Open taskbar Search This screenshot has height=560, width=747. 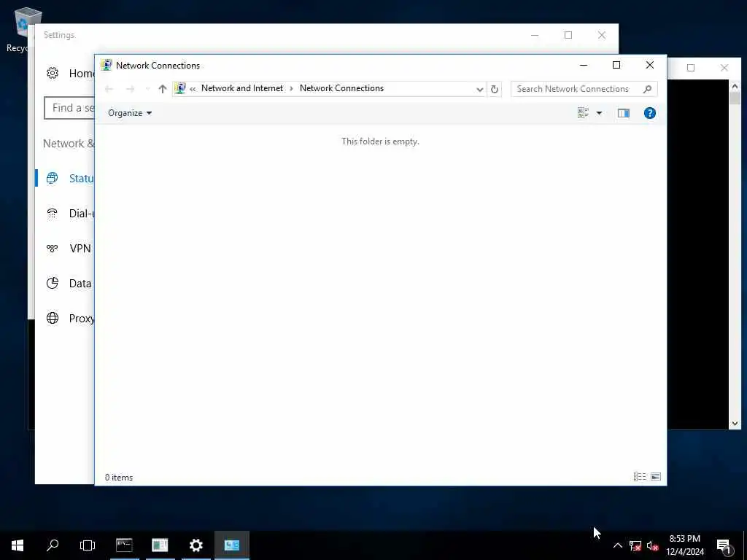(53, 545)
